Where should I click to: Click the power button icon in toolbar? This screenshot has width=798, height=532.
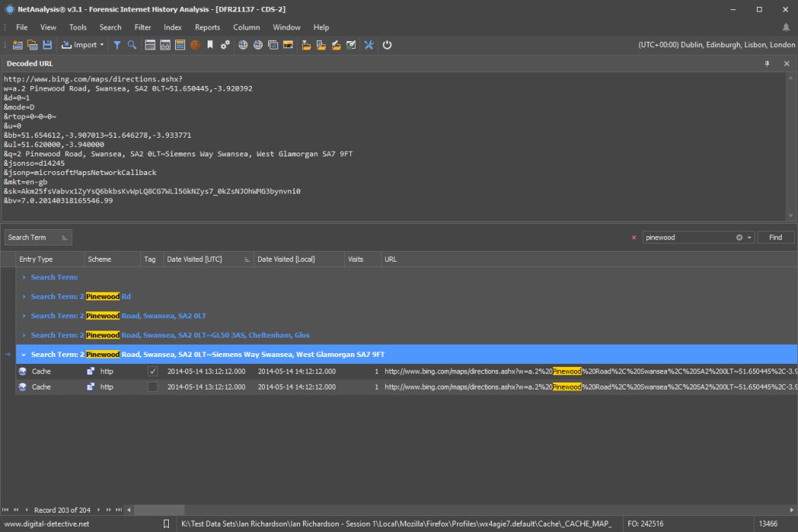(x=387, y=45)
